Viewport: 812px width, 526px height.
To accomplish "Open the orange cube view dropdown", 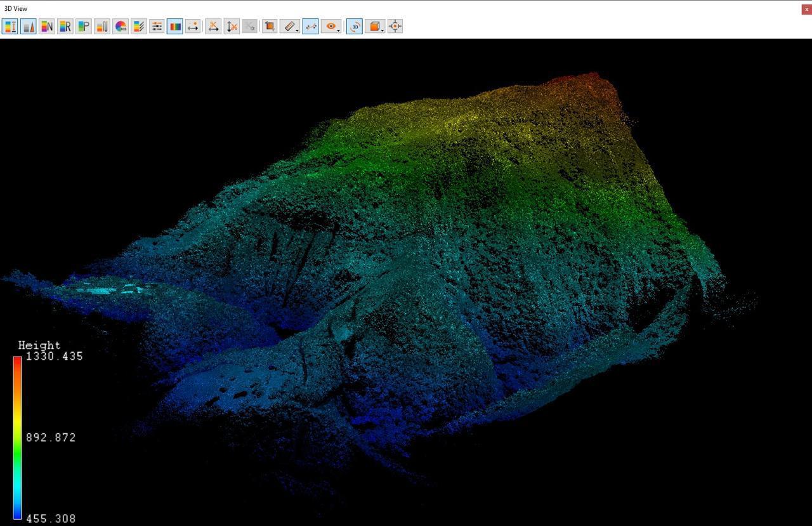I will [383, 30].
